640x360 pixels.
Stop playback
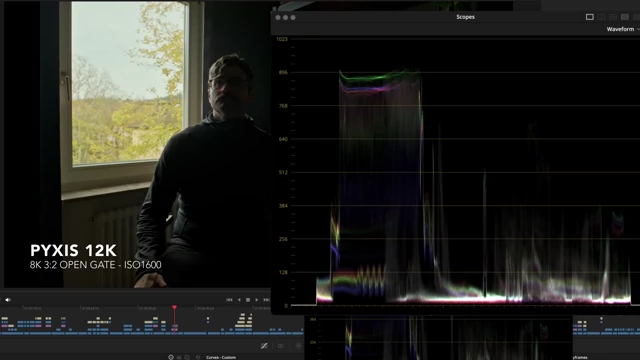pyautogui.click(x=248, y=300)
